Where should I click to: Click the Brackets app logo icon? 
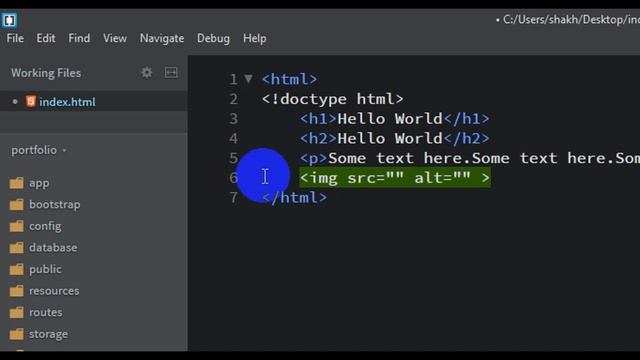click(9, 20)
